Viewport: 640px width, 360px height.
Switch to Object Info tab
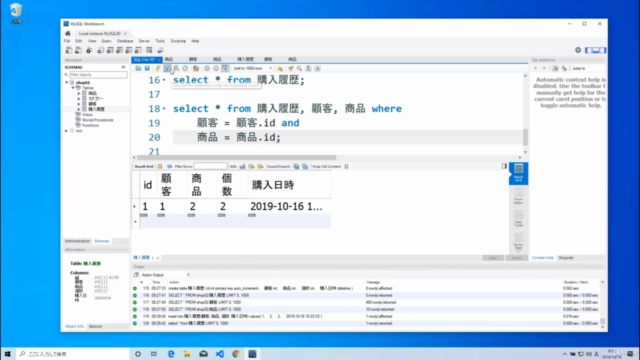74,327
